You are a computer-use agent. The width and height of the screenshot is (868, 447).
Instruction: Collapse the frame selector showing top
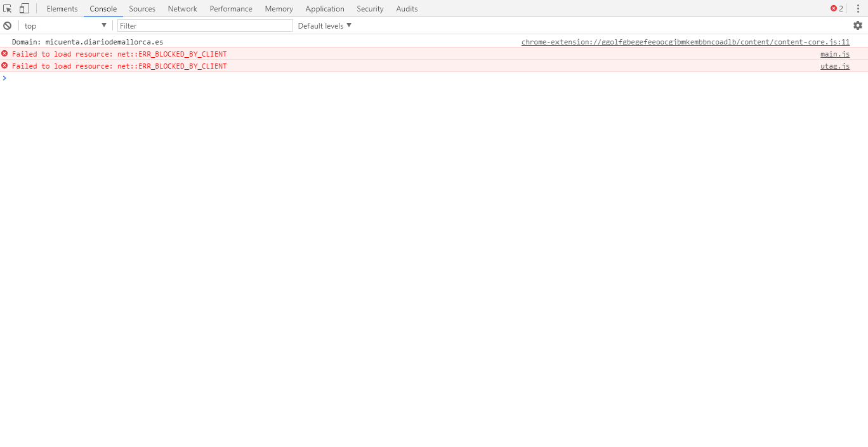(x=103, y=25)
